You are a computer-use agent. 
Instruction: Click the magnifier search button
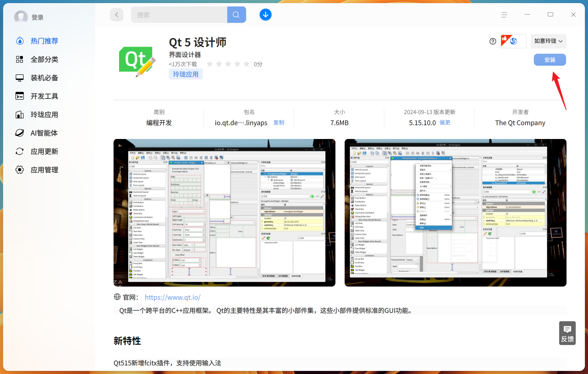tap(236, 15)
